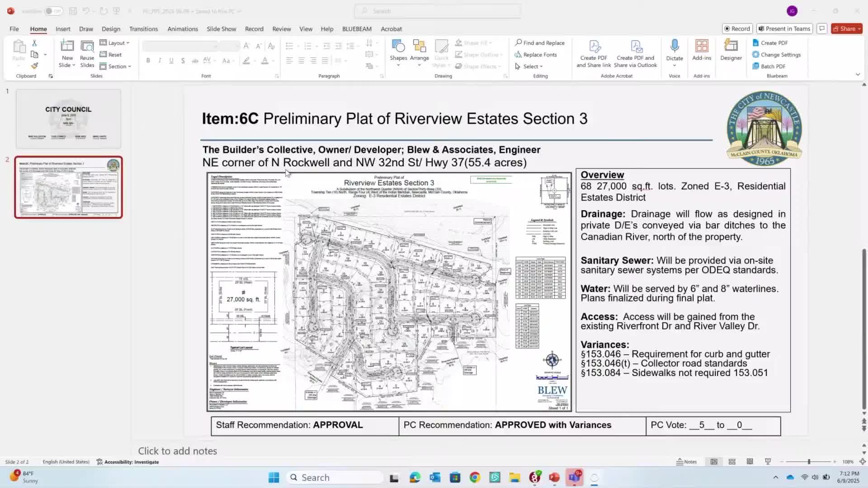Click the Dictate microphone icon
This screenshot has width=868, height=488.
click(x=674, y=46)
